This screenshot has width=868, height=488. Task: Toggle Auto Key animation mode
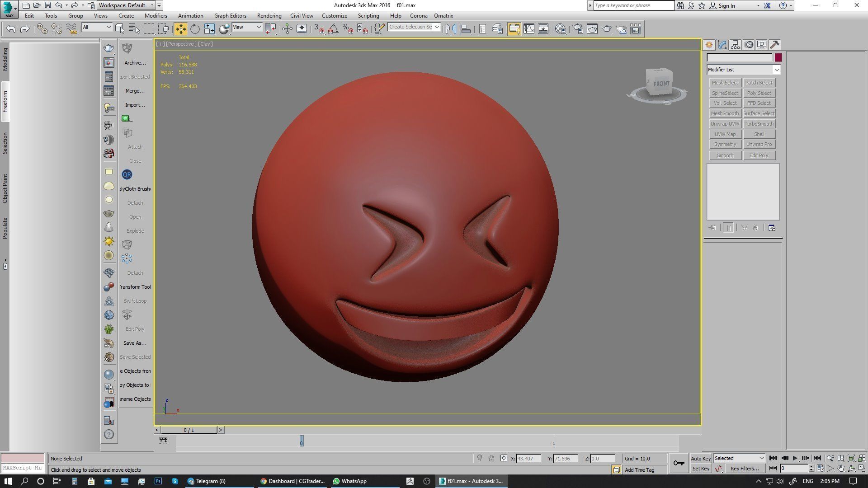(701, 458)
